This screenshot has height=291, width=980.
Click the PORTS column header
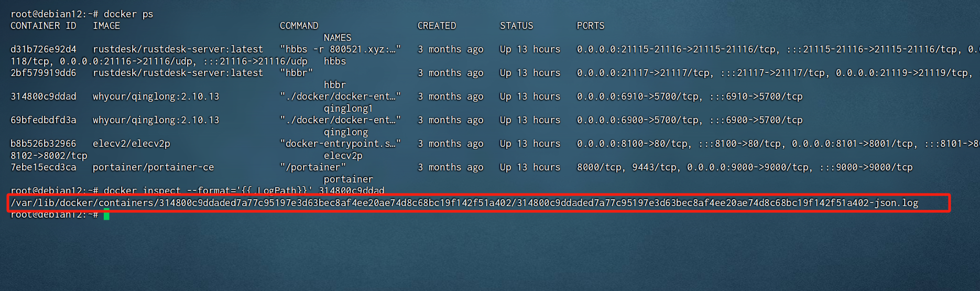point(590,26)
